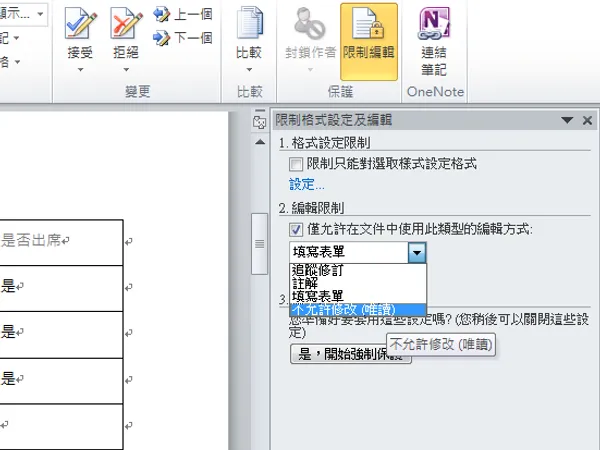This screenshot has width=600, height=450.
Task: Click the Settings (設定...) link
Action: click(x=307, y=185)
